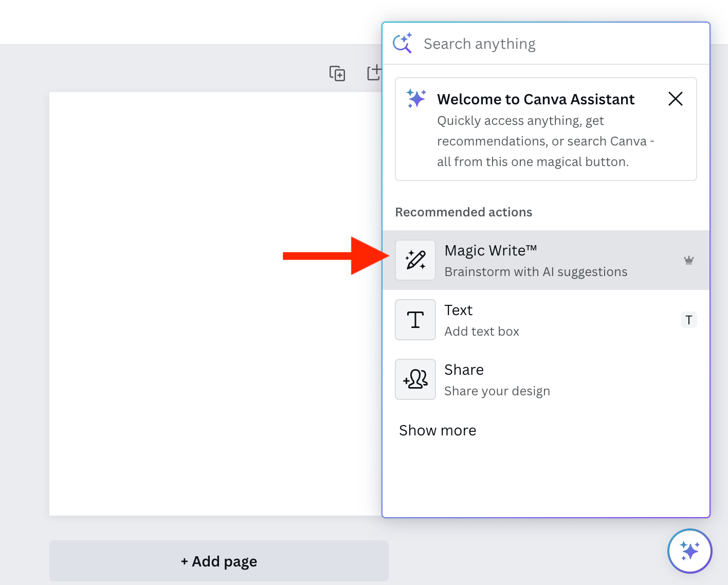This screenshot has height=585, width=728.
Task: Click the Search anything field
Action: coord(546,44)
